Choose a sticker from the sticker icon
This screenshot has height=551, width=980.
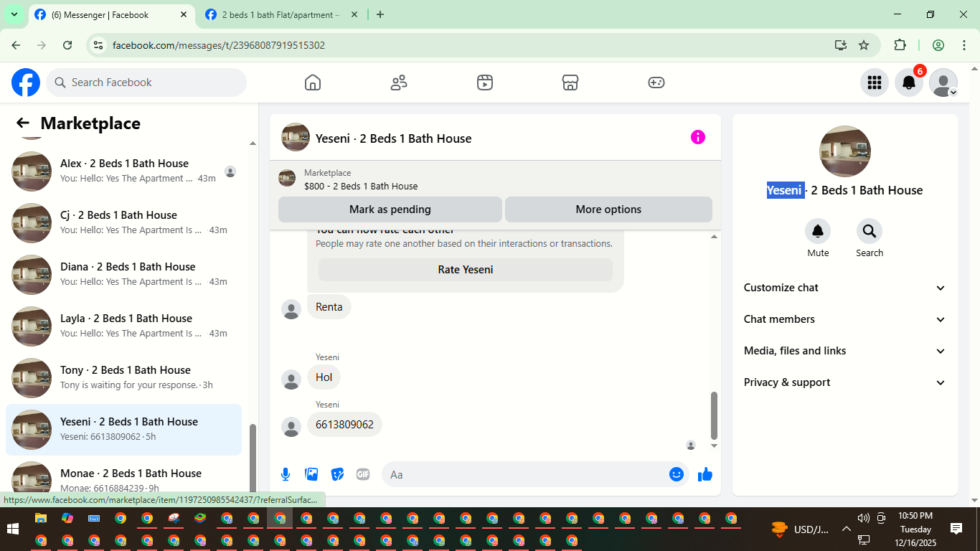coord(337,474)
